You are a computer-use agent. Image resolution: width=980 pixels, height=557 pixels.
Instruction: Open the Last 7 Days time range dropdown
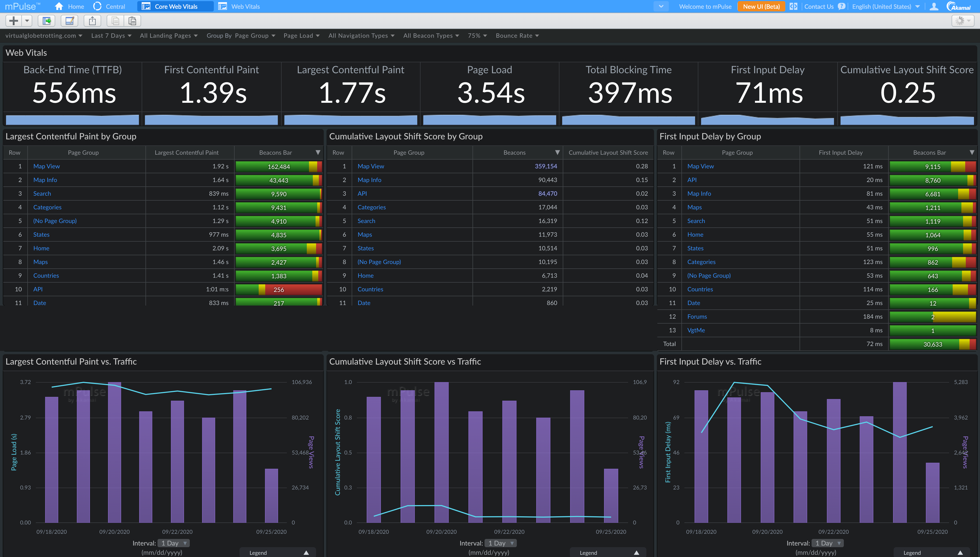click(x=111, y=36)
